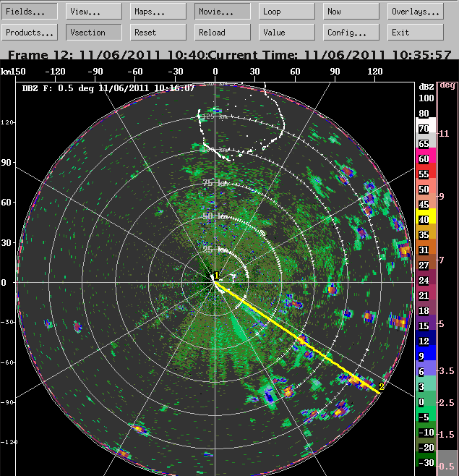The image size is (459, 476).
Task: Select 11 deg elevation on tilt bar
Action: tap(444, 134)
